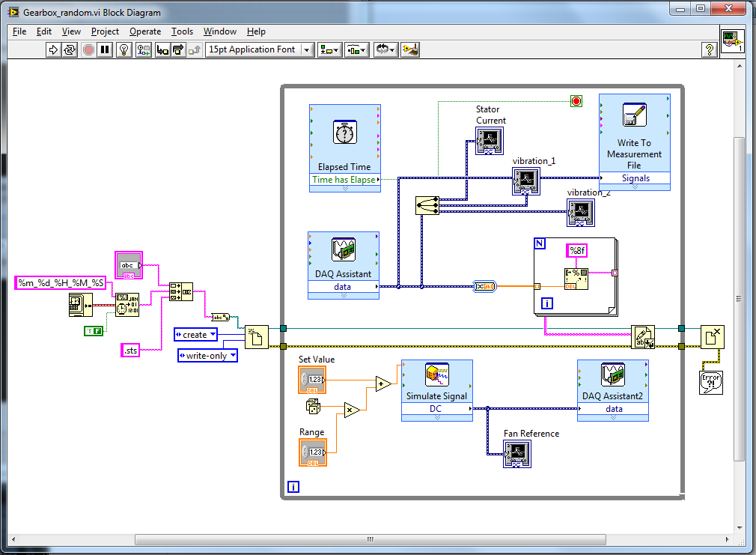Screen dimensions: 756x555
Task: Click the %8f format string constant
Action: [x=576, y=250]
